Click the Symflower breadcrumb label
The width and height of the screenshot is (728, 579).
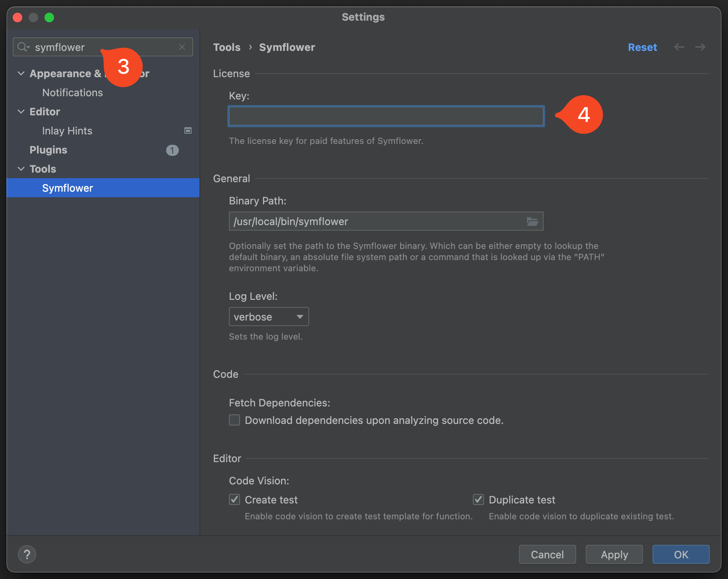pos(287,47)
